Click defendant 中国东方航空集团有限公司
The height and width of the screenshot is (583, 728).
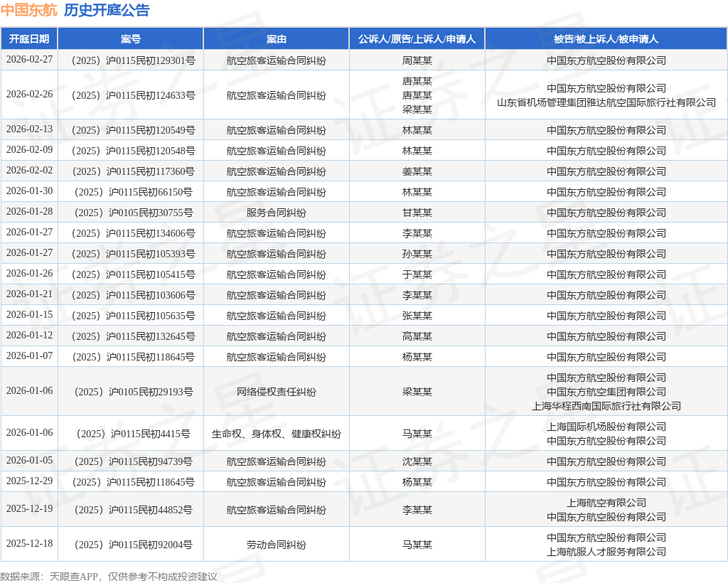(606, 392)
